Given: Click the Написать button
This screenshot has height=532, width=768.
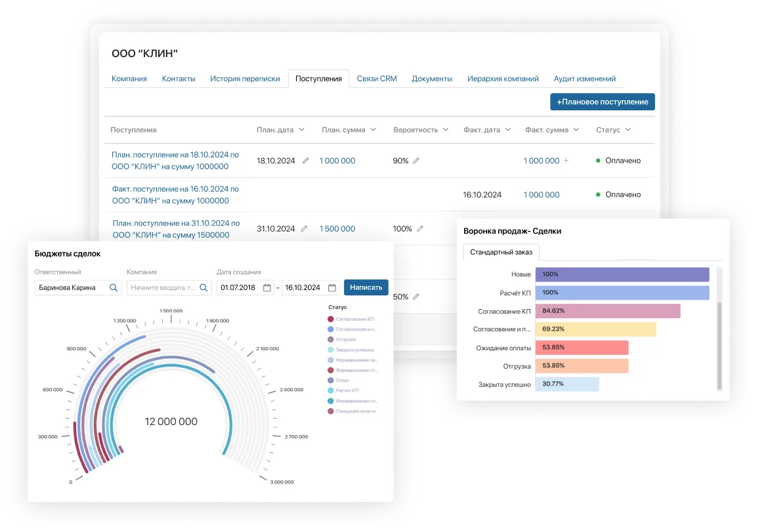Looking at the screenshot, I should (366, 287).
